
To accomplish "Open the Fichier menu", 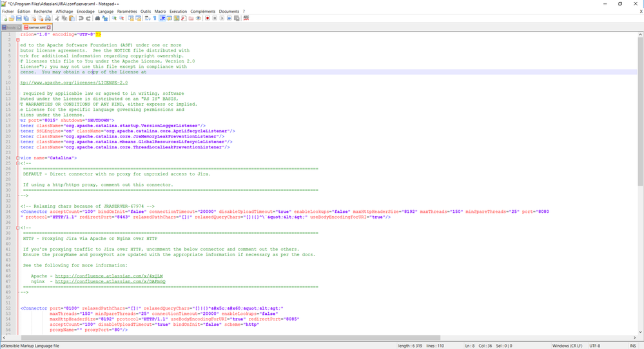I will [8, 12].
